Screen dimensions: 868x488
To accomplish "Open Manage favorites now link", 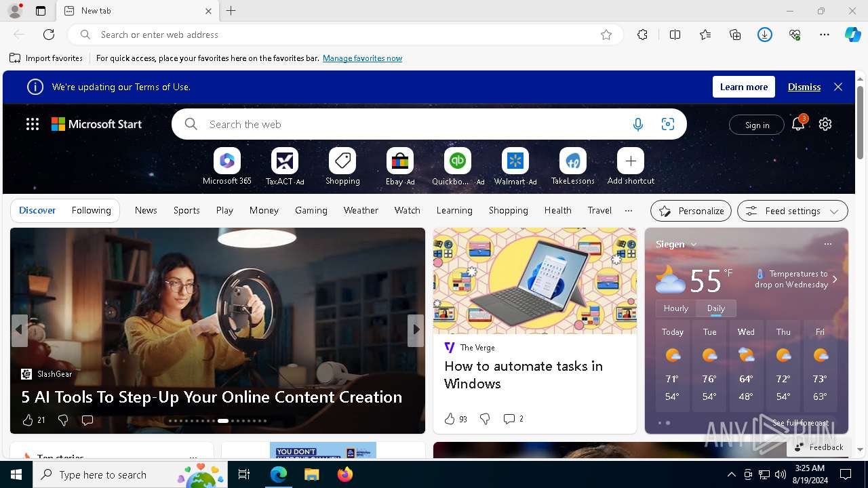I will pyautogui.click(x=362, y=58).
